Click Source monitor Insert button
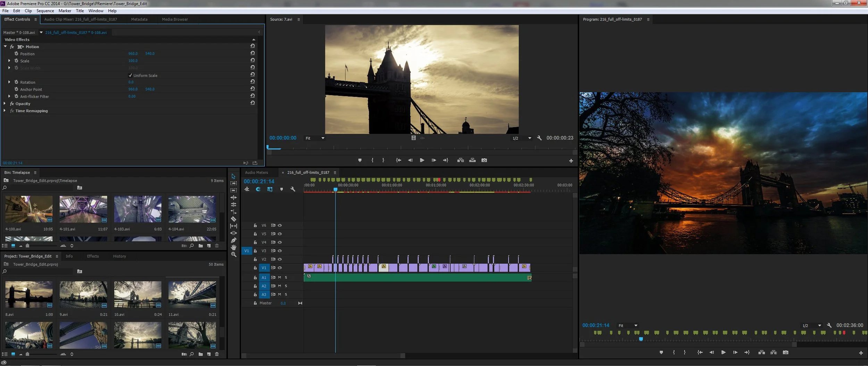 click(x=460, y=160)
